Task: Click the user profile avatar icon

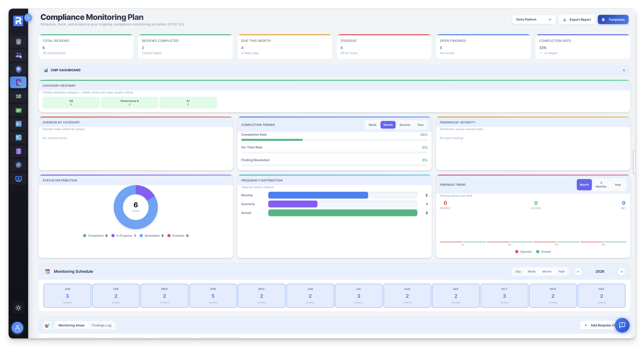Action: pyautogui.click(x=17, y=327)
